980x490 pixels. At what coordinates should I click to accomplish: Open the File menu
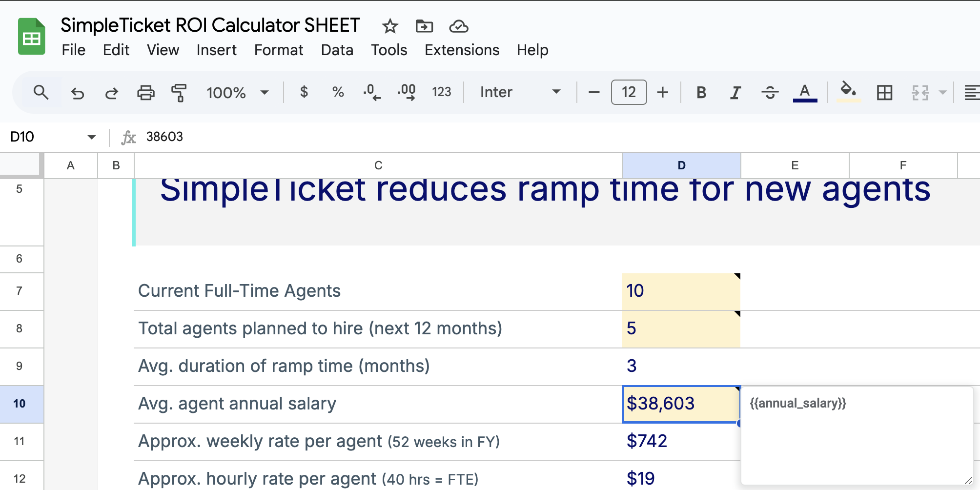[74, 50]
